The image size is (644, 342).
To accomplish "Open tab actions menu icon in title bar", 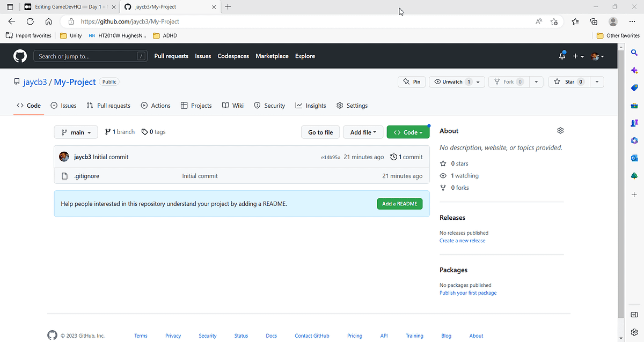I will click(x=10, y=6).
